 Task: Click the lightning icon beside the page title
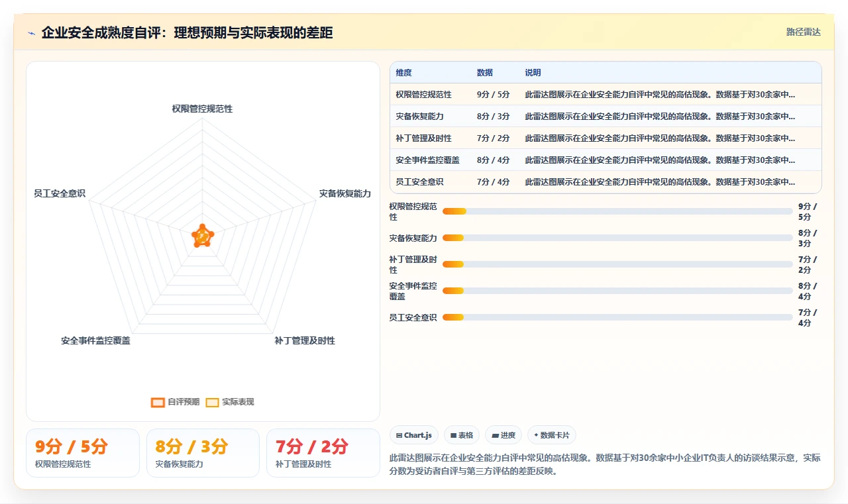32,33
